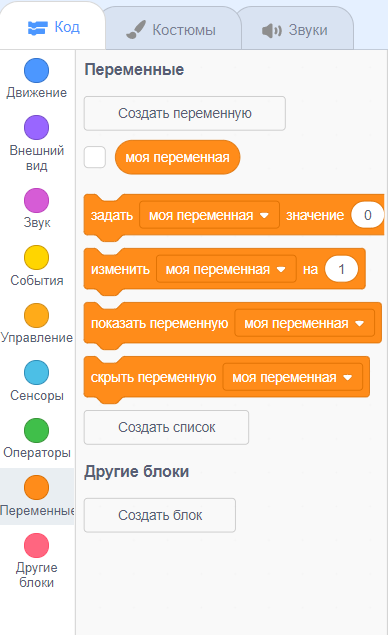388x635 pixels.
Task: Select the Сенсоры light-blue category circle
Action: (x=36, y=372)
